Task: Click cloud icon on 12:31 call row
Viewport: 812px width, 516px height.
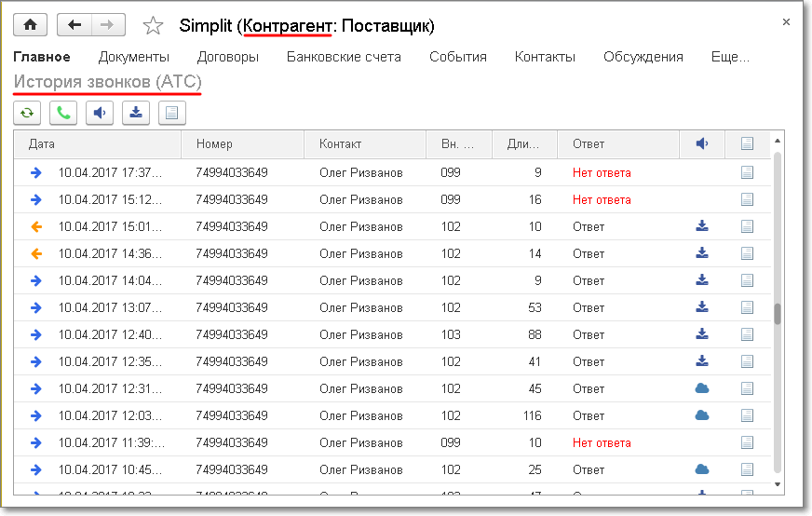Action: pyautogui.click(x=702, y=388)
